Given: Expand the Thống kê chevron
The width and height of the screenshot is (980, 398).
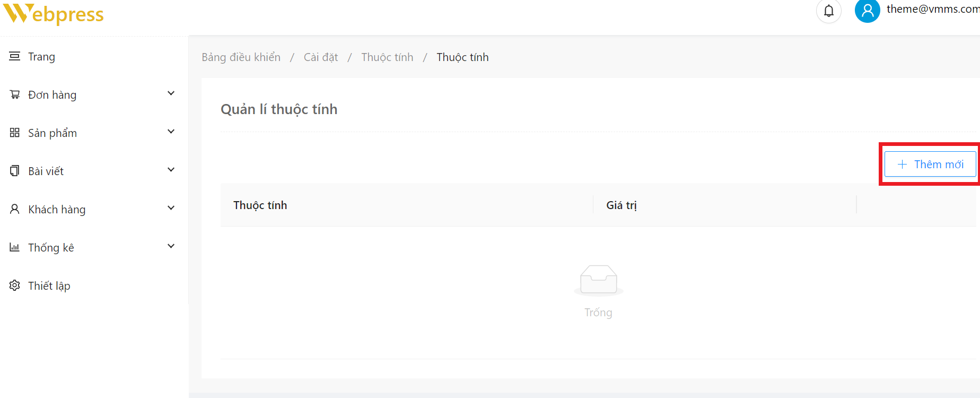Looking at the screenshot, I should 171,247.
